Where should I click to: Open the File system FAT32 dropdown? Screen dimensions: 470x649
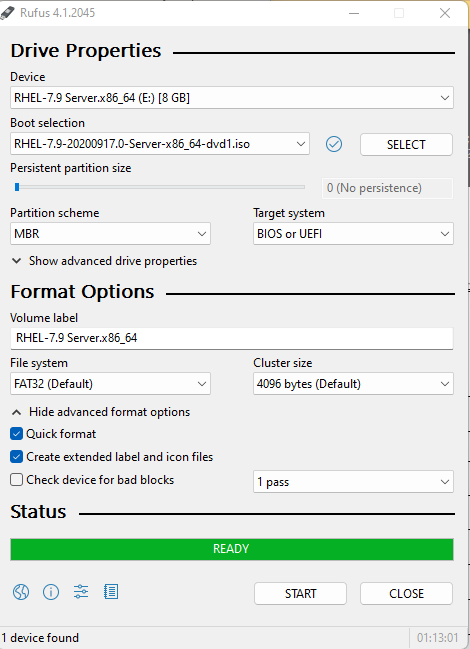110,384
